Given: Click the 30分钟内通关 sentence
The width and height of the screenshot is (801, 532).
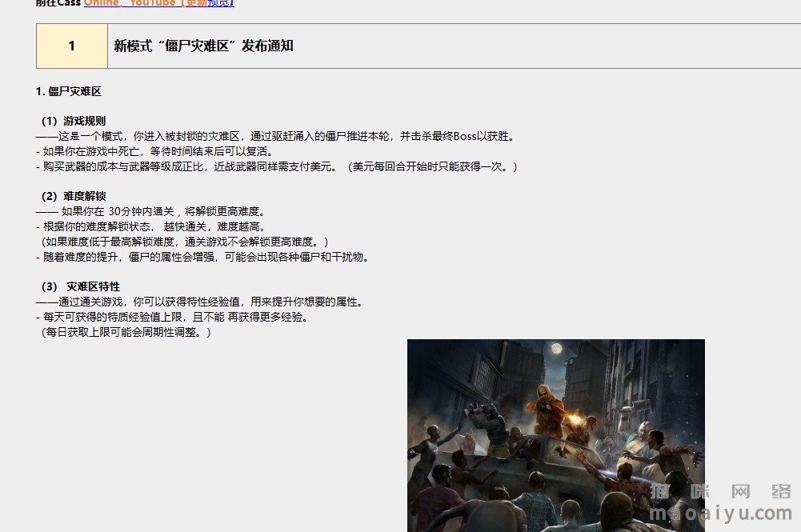Looking at the screenshot, I should [150, 211].
